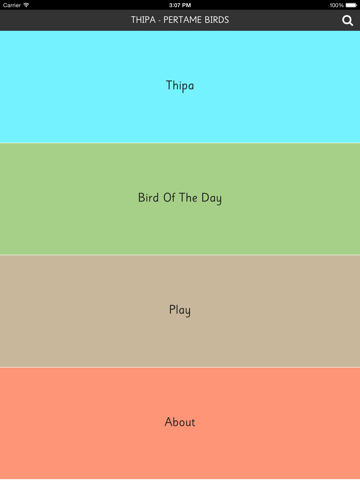Click the THIPA - PERTAME BIRDS header title
Screen dimensions: 360x480
(x=180, y=20)
